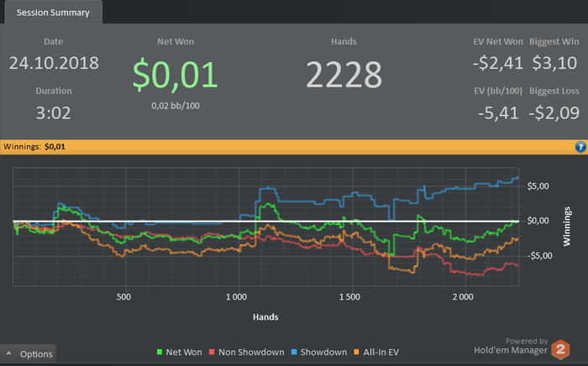Click the vertical Winnings axis title
588x366 pixels.
[567, 227]
